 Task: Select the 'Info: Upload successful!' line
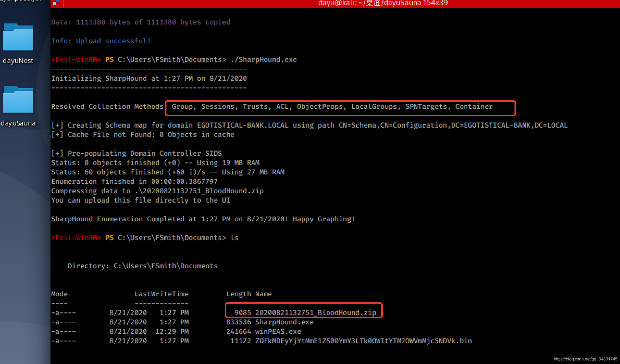click(101, 41)
